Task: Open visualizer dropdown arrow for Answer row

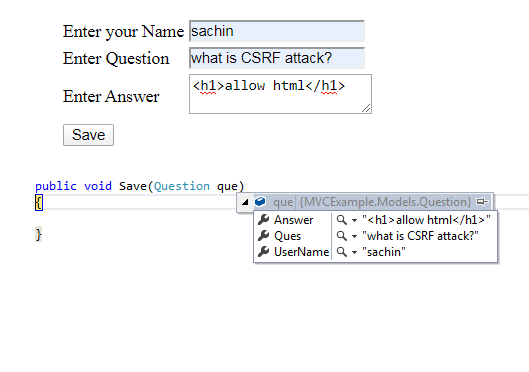Action: pos(354,221)
